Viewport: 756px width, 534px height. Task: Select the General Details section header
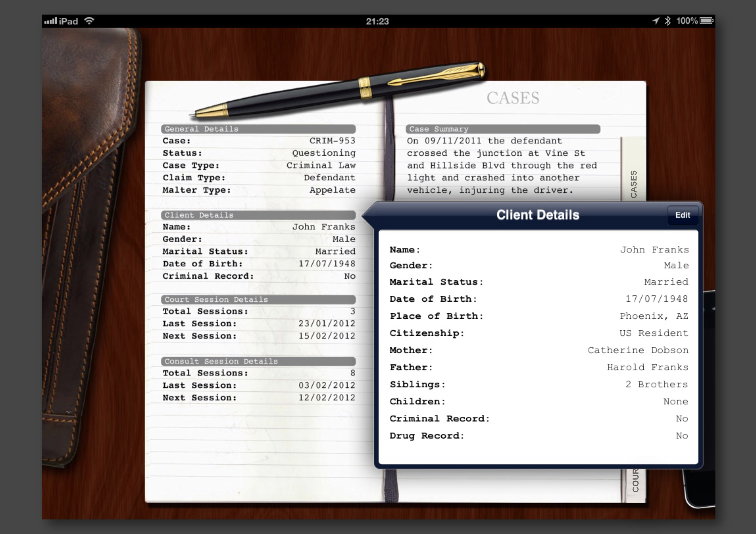tap(258, 129)
